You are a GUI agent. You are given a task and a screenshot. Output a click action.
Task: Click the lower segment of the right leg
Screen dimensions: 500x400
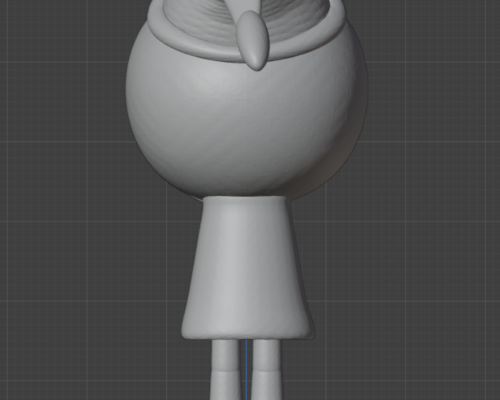point(266,385)
